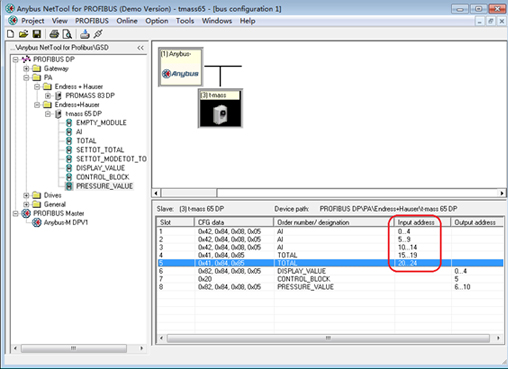Open the View menu
This screenshot has width=508, height=369.
60,21
